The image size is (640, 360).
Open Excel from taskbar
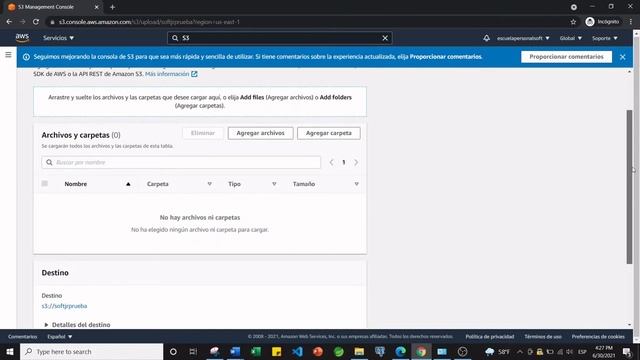[256, 351]
